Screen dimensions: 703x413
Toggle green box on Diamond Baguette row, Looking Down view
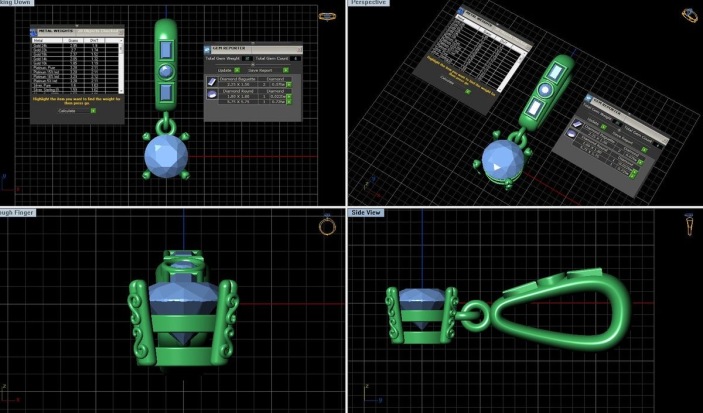click(x=288, y=83)
